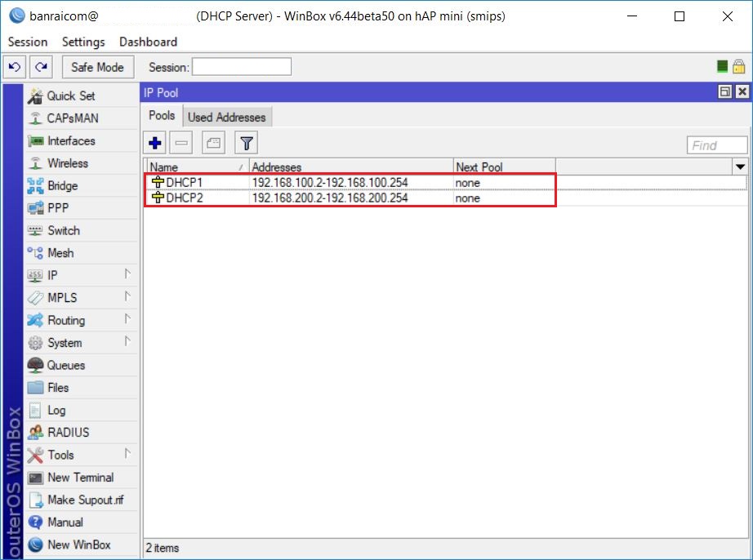Screen dimensions: 753x560
Task: Sort by the Next Pool column header
Action: click(504, 167)
